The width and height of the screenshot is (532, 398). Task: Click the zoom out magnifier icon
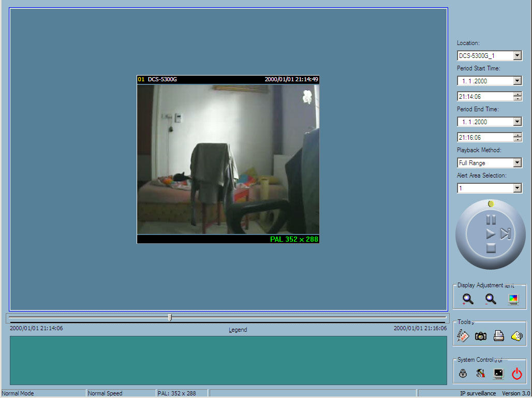(x=491, y=299)
